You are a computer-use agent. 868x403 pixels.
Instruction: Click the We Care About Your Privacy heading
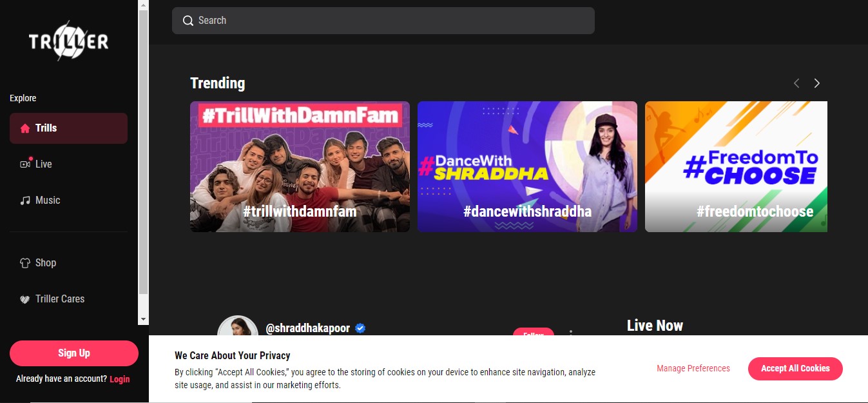coord(233,355)
